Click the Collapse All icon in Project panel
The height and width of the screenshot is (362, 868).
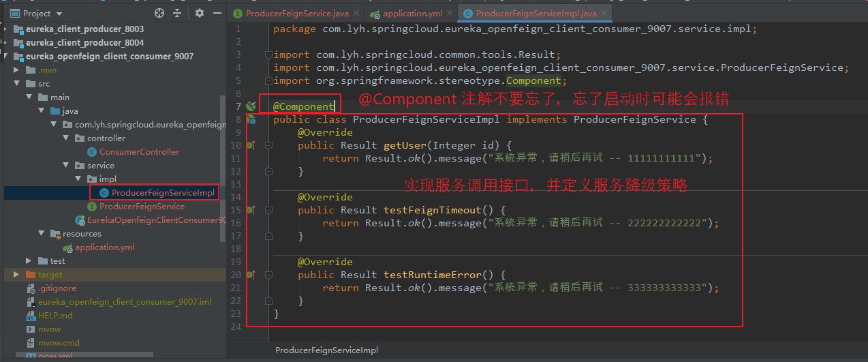(177, 13)
